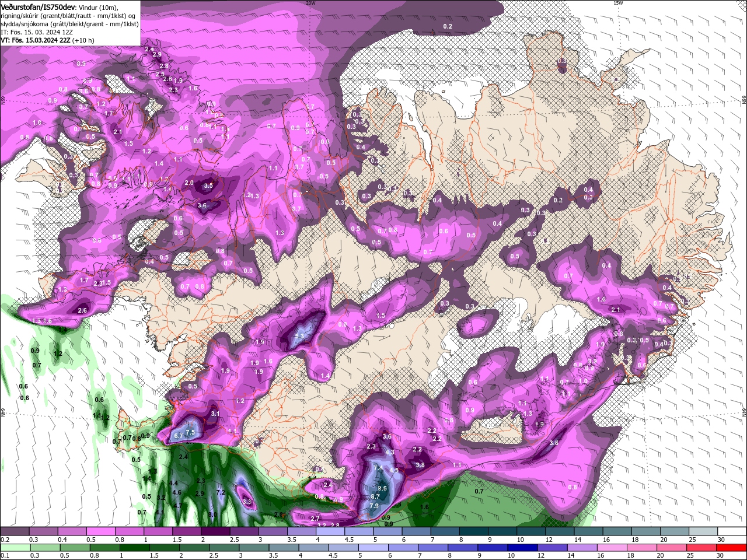Click the 2.0 snowfall value on map

tap(189, 183)
